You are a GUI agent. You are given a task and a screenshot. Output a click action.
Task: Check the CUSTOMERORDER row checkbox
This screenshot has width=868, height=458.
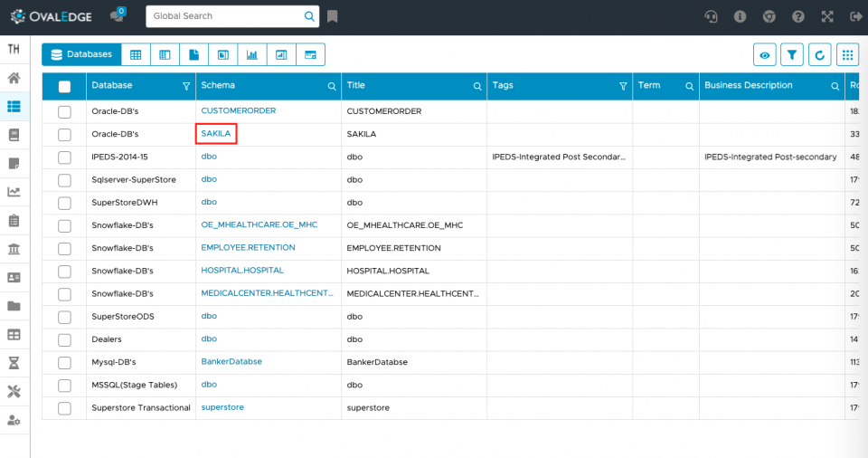click(65, 112)
